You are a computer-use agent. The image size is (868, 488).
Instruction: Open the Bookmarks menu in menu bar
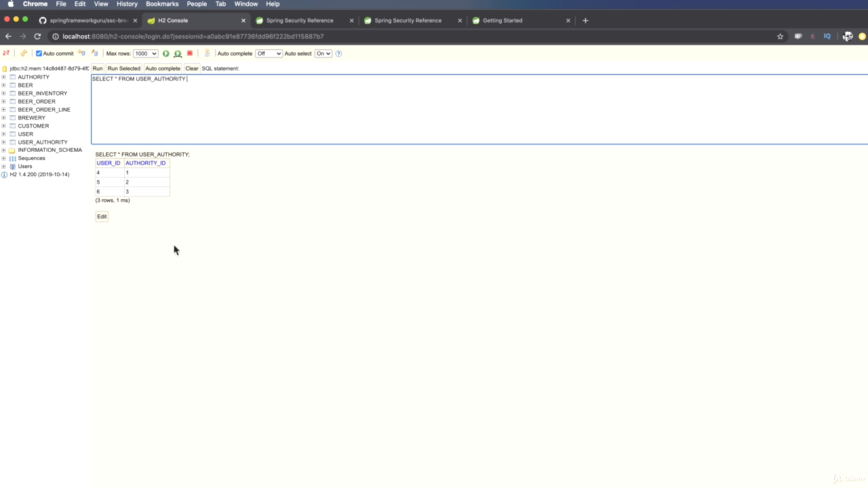[x=162, y=4]
